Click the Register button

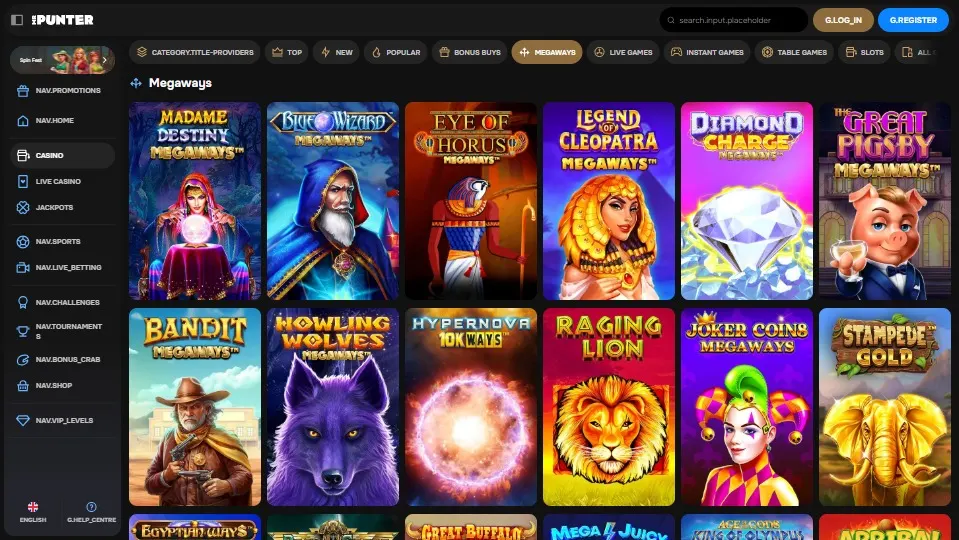pos(913,20)
